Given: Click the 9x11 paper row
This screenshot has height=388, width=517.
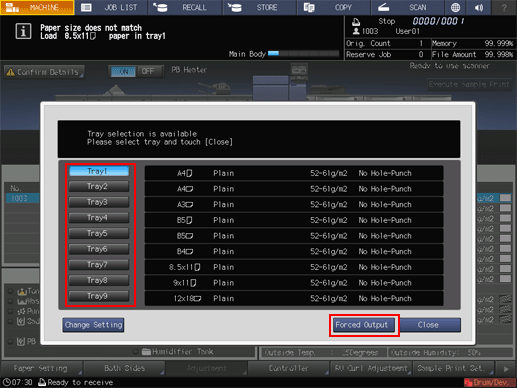Looking at the screenshot, I should click(x=294, y=283).
